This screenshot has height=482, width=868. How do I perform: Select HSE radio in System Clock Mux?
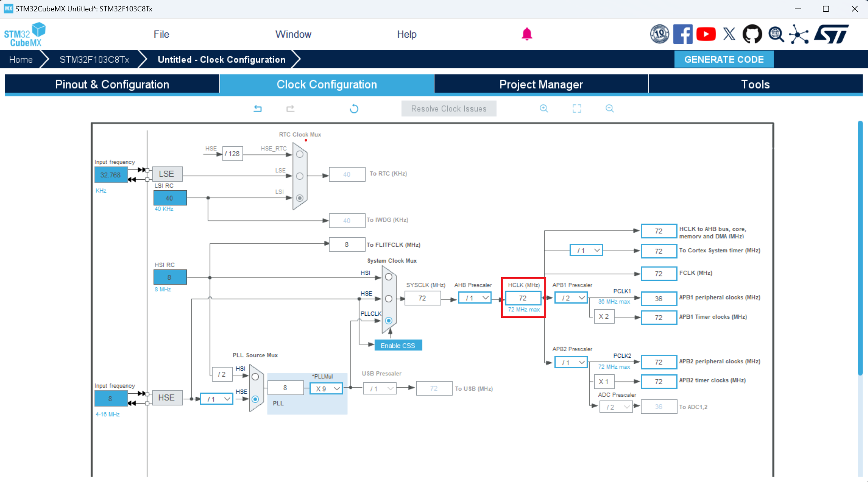pyautogui.click(x=388, y=299)
